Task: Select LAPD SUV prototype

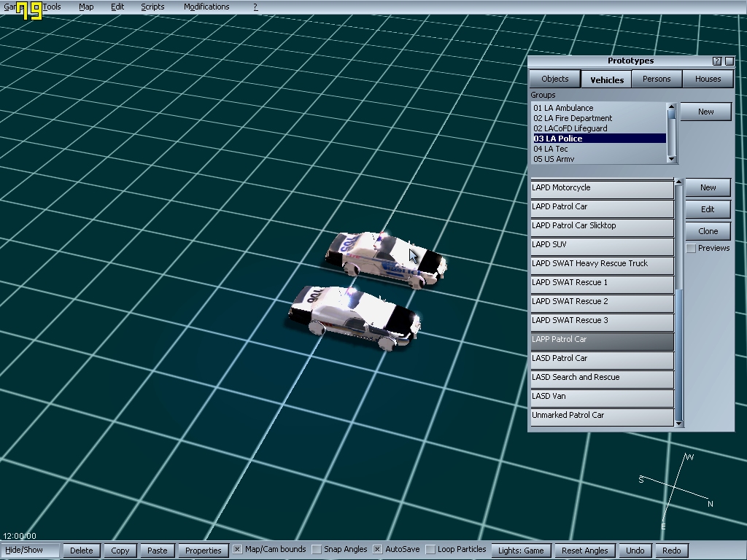Action: [602, 245]
